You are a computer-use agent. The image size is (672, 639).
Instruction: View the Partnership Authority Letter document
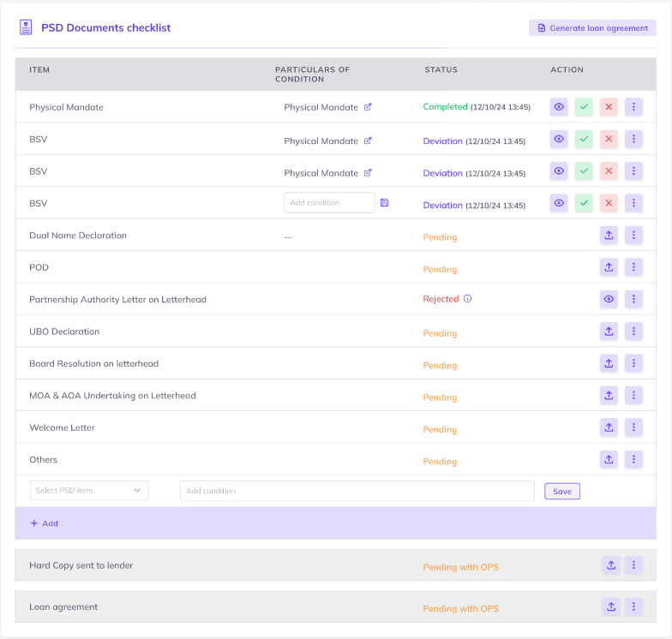609,299
